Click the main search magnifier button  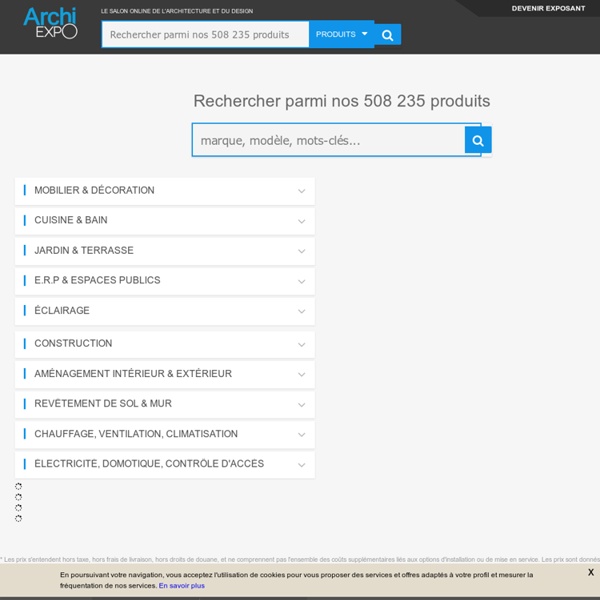coord(478,141)
